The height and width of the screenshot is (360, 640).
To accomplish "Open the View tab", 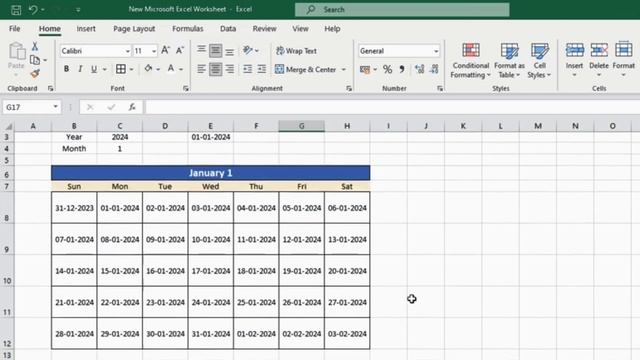I will pos(300,29).
